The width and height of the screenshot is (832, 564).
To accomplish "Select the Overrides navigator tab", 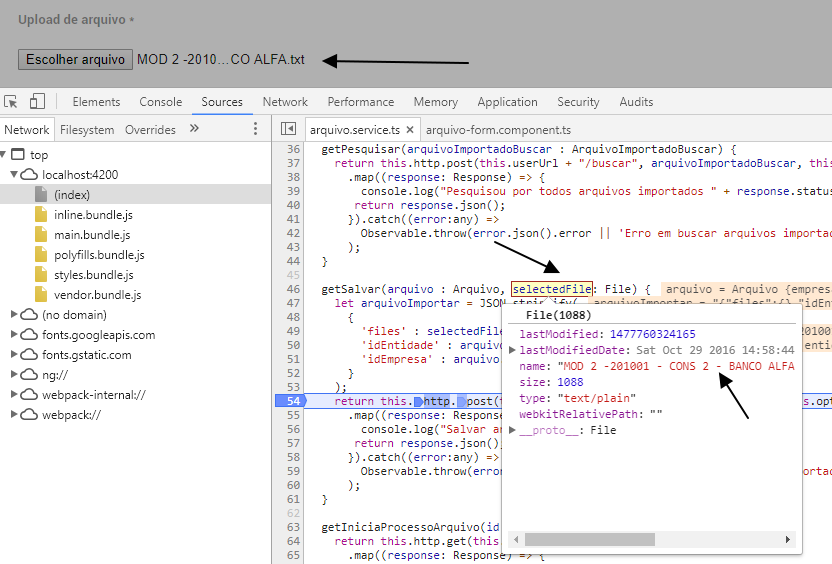I will click(150, 129).
